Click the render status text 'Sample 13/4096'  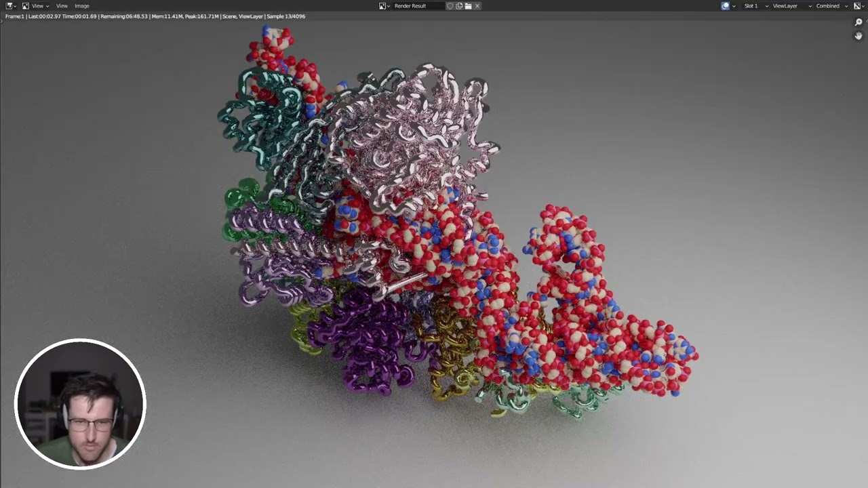point(286,16)
